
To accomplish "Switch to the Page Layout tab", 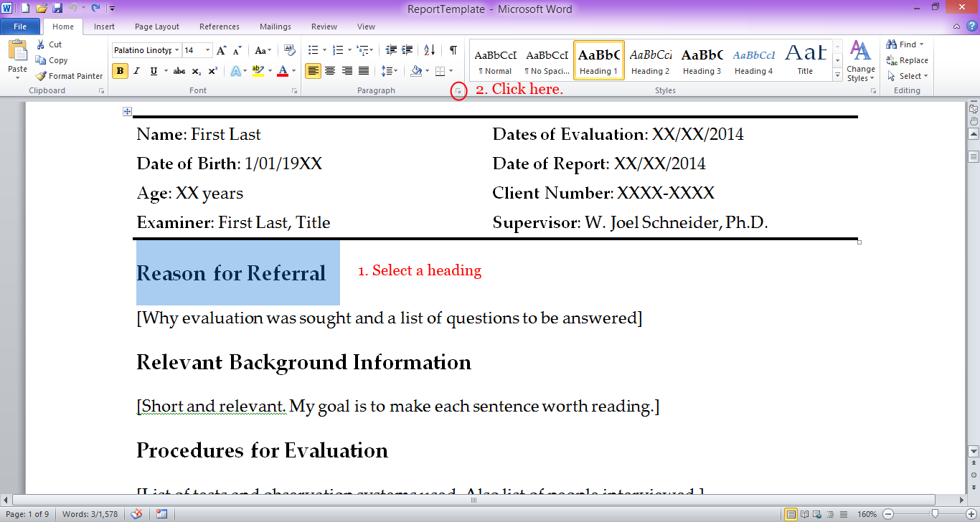I will pos(157,27).
